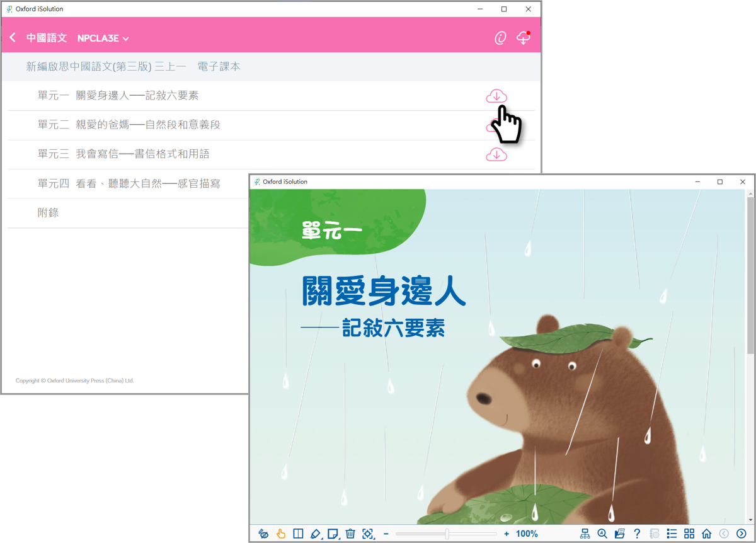756x543 pixels.
Task: Maximize the e-book viewer window
Action: 720,182
